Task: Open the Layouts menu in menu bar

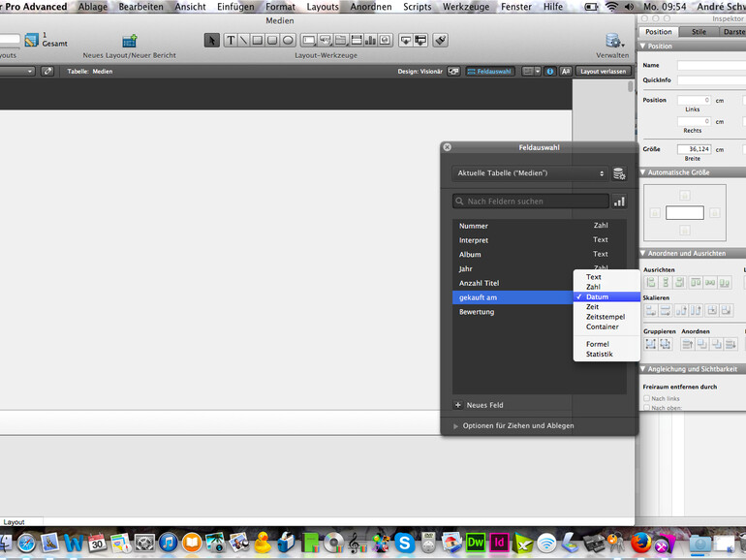Action: [323, 7]
